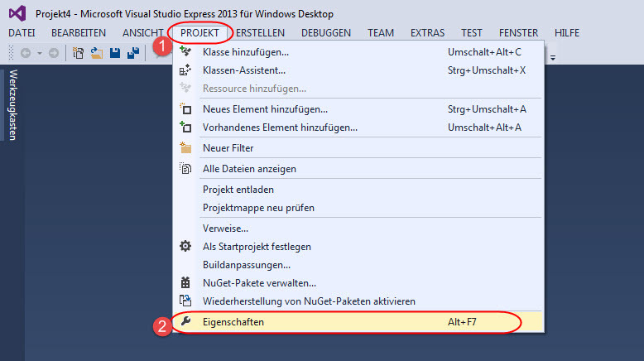Open Eigenschaften menu entry
644x361 pixels.
(x=360, y=322)
